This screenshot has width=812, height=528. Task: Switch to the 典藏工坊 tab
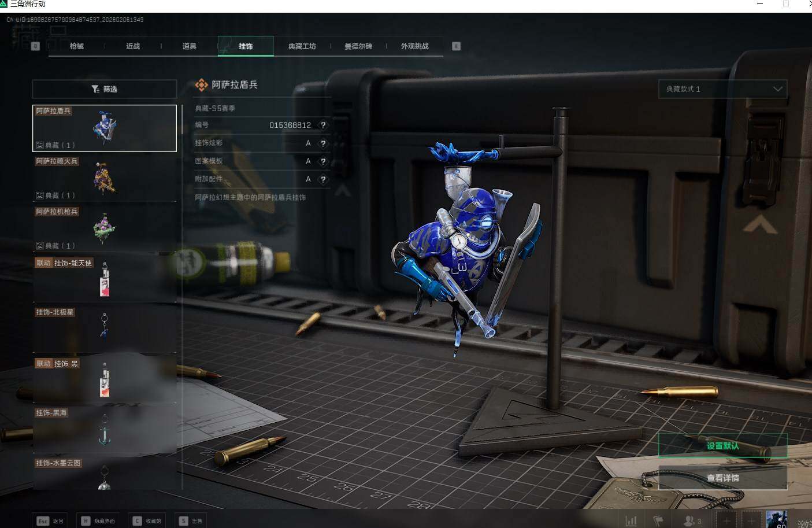click(302, 46)
